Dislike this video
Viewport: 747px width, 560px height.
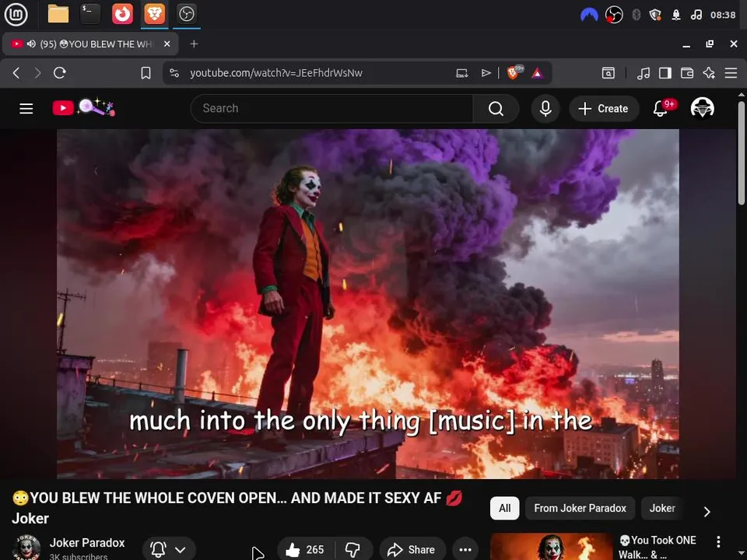point(353,550)
